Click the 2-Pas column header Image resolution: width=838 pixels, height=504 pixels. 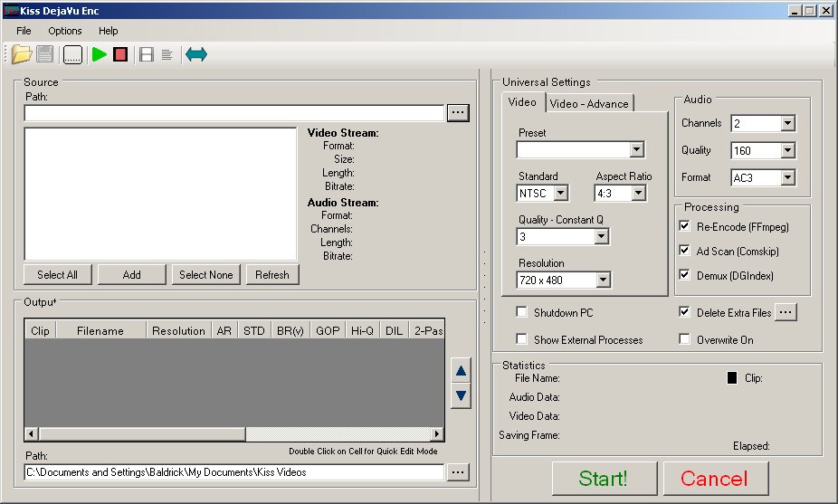point(427,331)
